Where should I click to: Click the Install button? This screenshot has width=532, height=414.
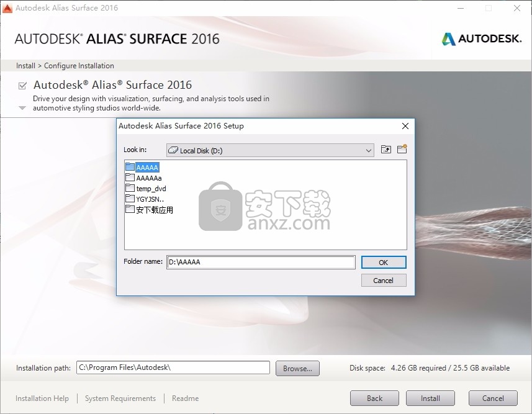point(430,398)
